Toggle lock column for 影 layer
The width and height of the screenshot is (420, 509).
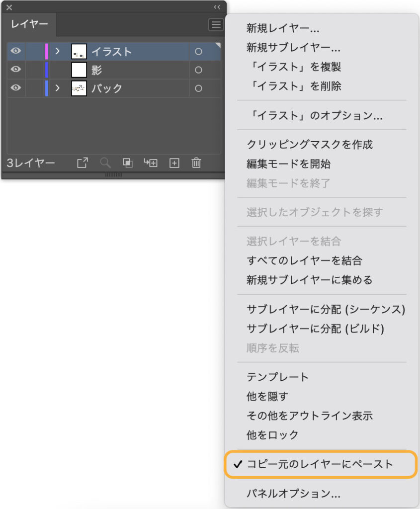point(34,70)
